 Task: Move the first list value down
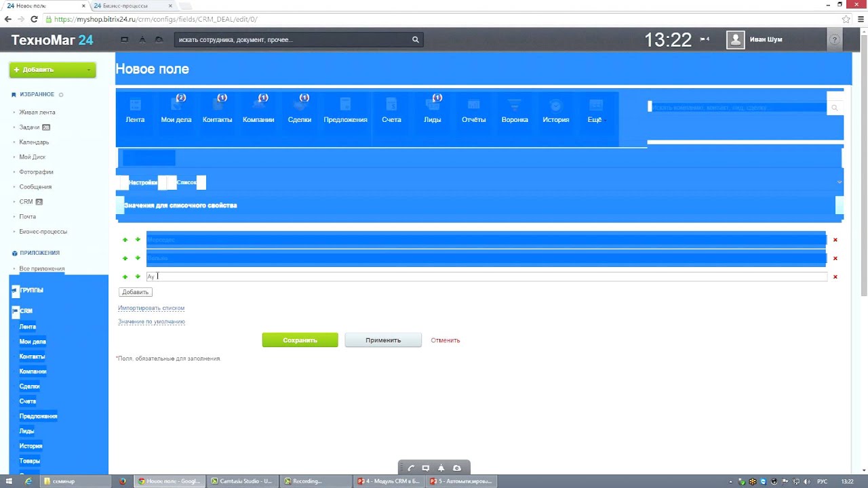138,239
